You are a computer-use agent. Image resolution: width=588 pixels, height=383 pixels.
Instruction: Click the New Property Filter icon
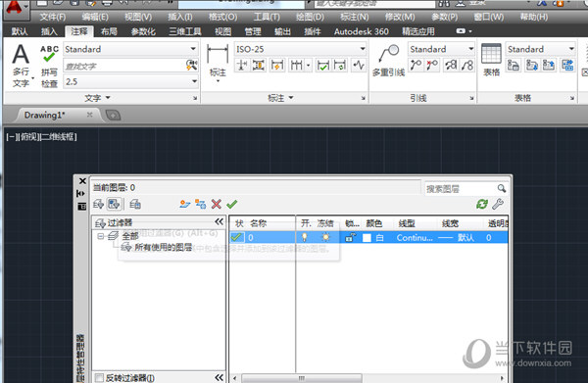(x=98, y=205)
